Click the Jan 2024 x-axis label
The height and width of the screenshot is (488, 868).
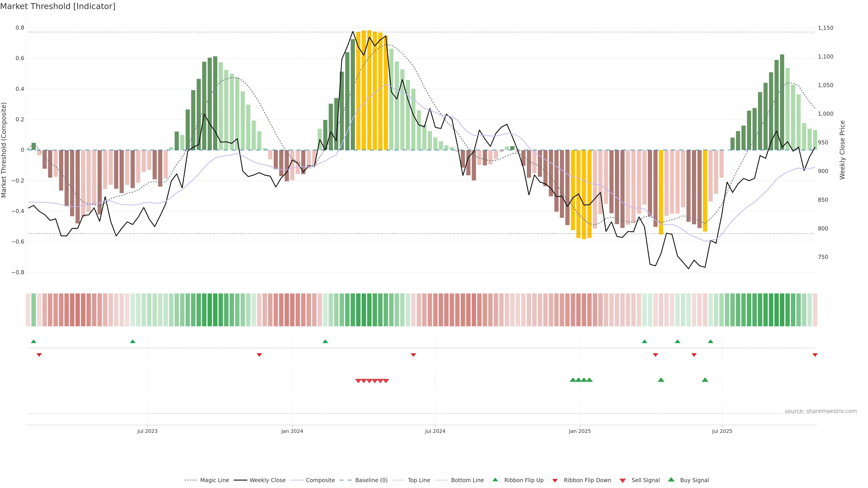292,431
